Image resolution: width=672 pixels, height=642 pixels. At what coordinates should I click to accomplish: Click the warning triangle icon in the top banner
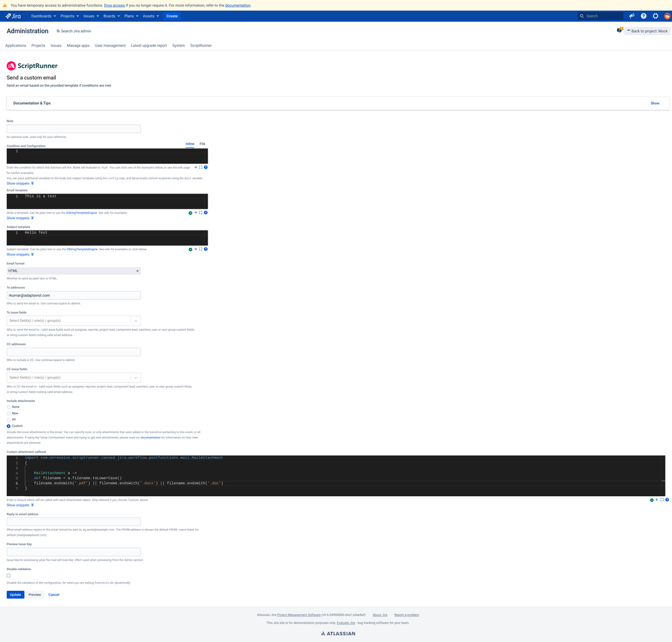tap(5, 5)
